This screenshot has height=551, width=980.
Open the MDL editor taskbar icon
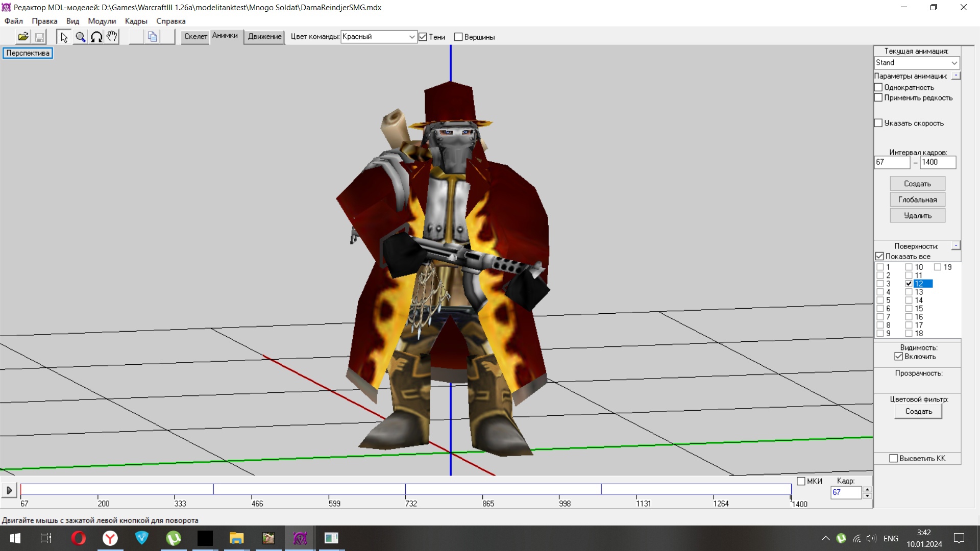click(x=300, y=538)
